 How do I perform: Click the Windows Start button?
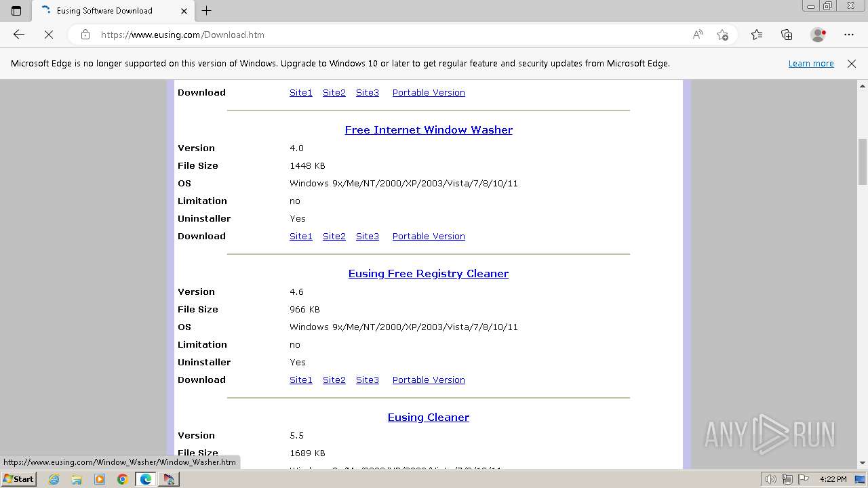[18, 479]
